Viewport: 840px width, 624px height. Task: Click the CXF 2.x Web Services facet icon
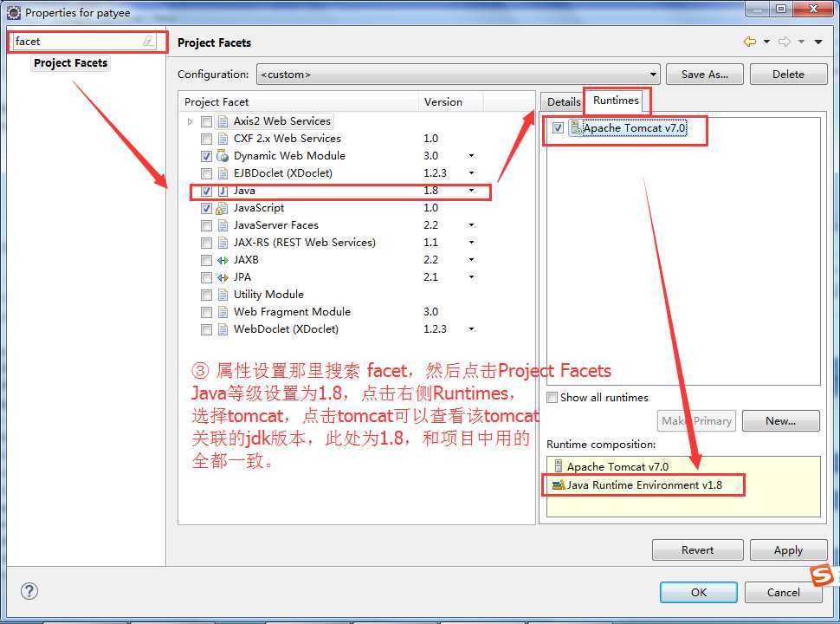coord(223,139)
